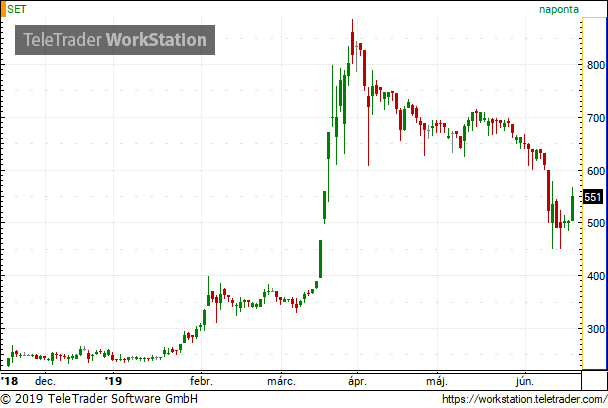
Task: Click the 800 price axis label
Action: 596,65
